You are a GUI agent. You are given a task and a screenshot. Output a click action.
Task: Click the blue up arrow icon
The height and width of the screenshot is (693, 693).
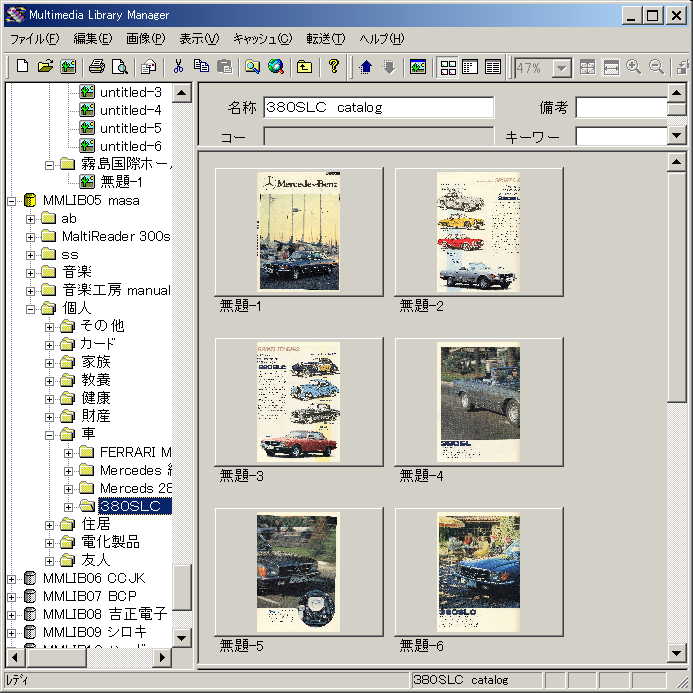click(366, 67)
